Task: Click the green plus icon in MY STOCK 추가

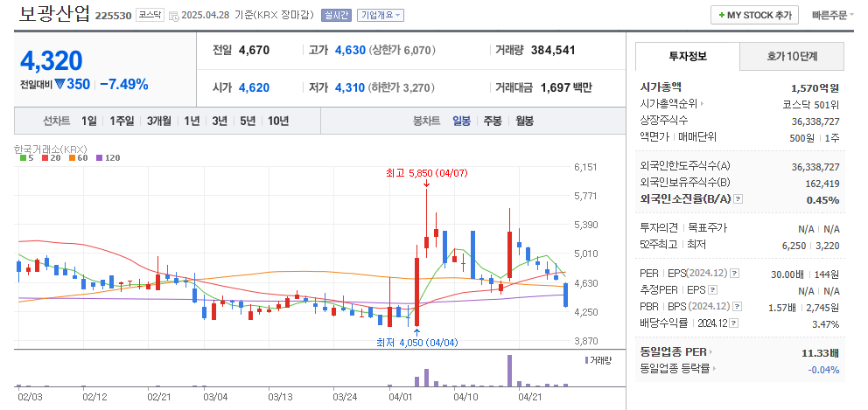Action: coord(721,16)
